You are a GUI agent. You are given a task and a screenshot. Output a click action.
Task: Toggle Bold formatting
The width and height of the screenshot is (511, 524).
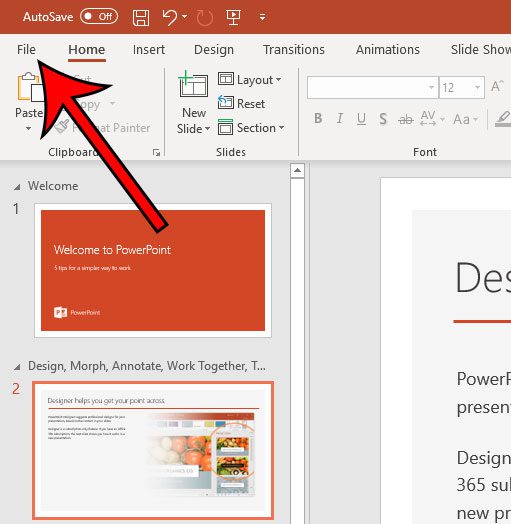pos(318,118)
